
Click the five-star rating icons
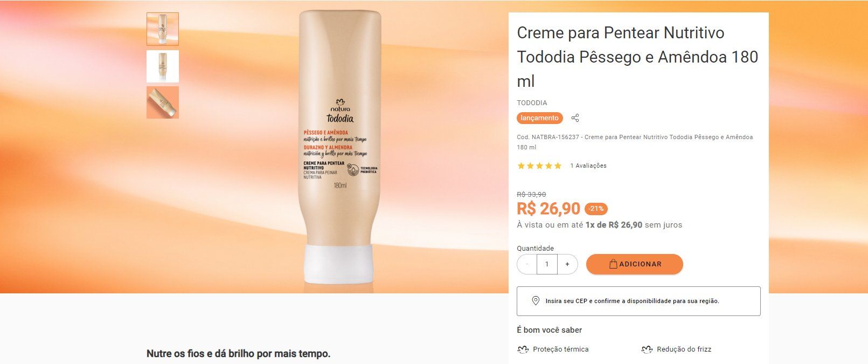point(539,166)
